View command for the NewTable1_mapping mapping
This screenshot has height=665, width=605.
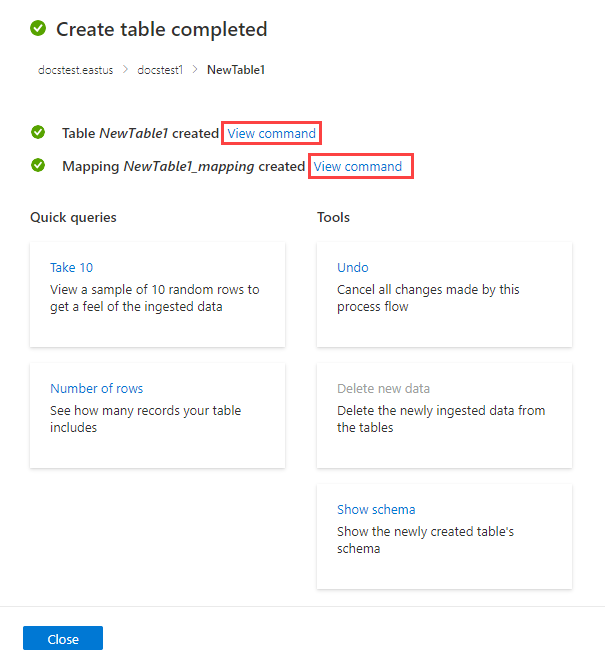coord(358,166)
